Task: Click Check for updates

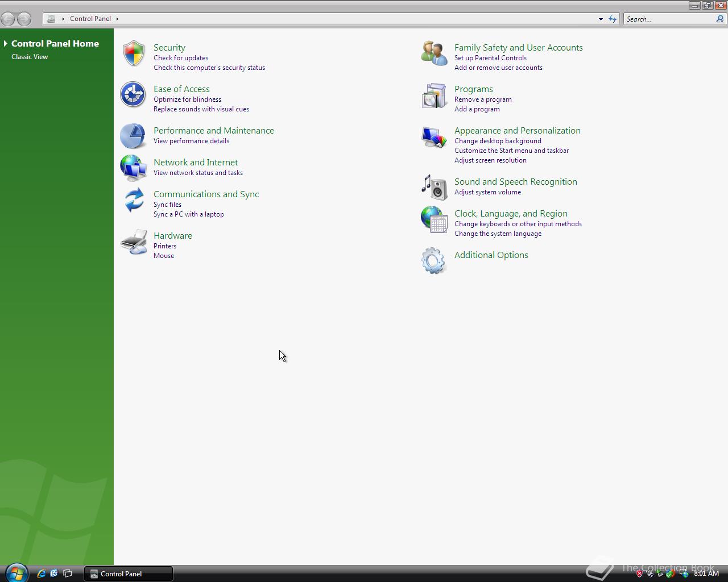Action: (181, 58)
